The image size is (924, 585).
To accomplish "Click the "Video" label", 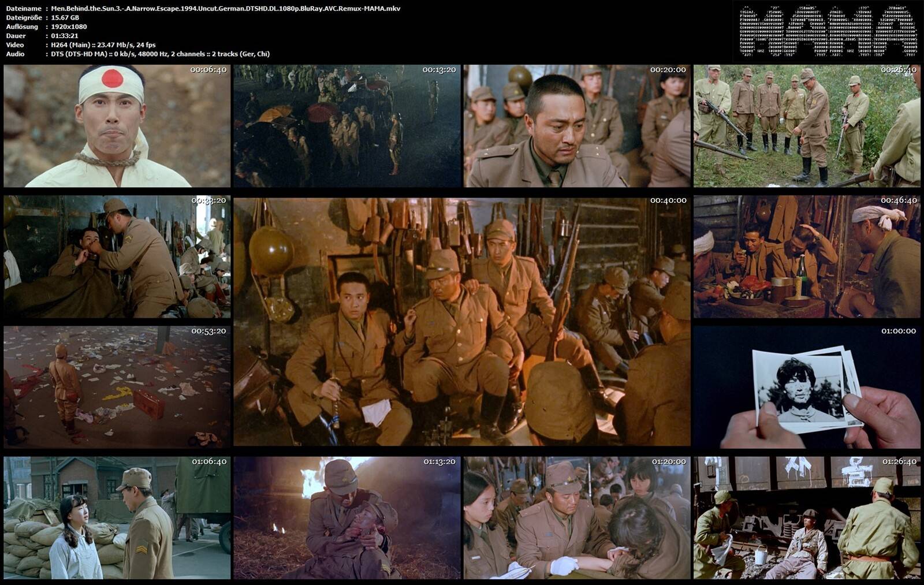I will (15, 45).
